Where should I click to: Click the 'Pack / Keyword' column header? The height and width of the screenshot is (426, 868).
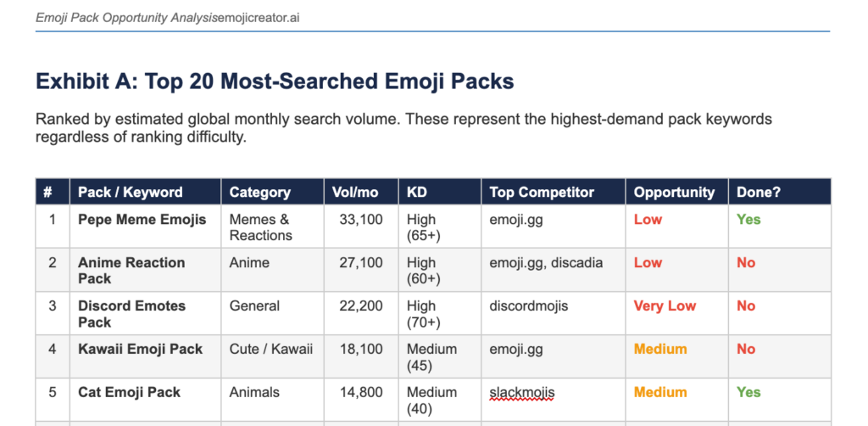click(x=130, y=193)
